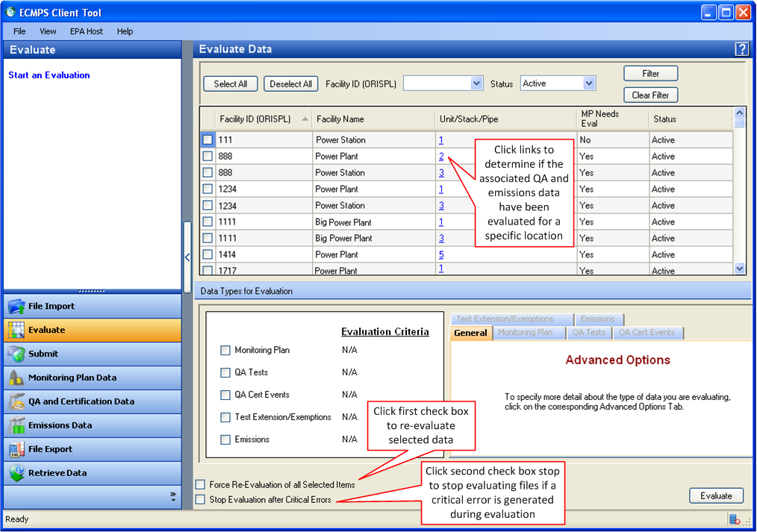
Task: Collapse the Evaluate navigation pane chevron
Action: [187, 257]
